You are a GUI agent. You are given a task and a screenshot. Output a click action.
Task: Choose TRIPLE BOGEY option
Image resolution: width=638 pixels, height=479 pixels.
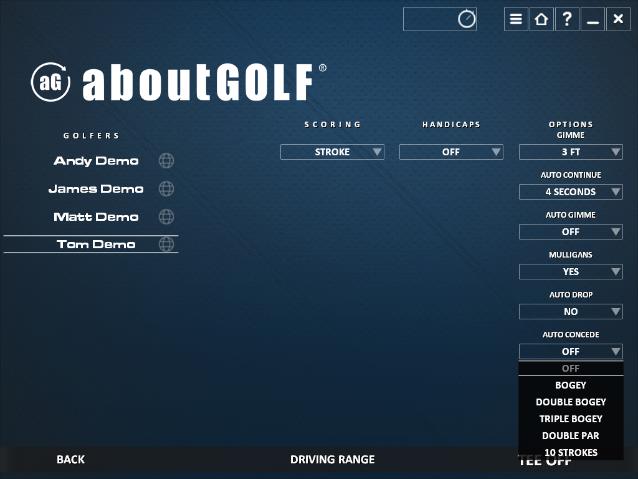570,419
